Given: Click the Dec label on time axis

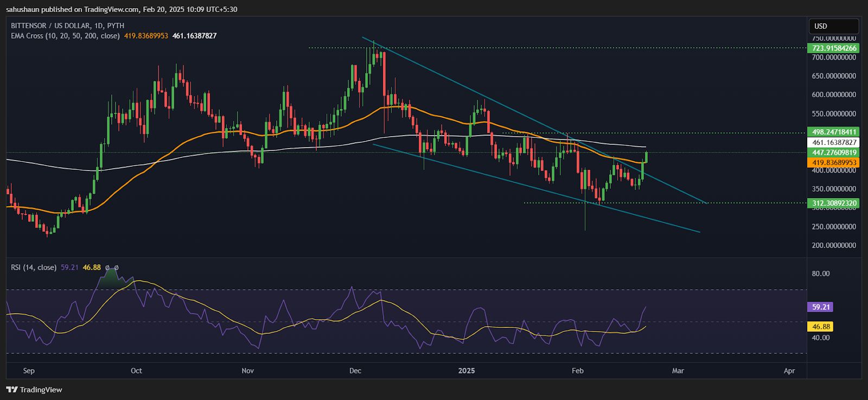Looking at the screenshot, I should [x=355, y=371].
